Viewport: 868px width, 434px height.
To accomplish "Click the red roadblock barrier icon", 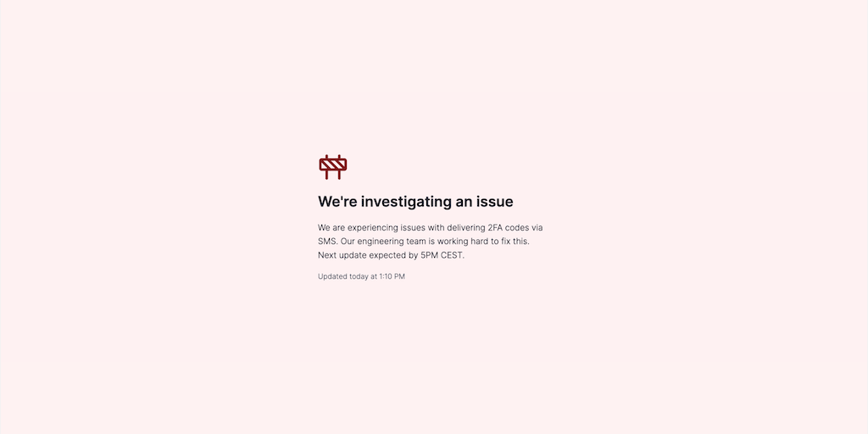I will (332, 167).
